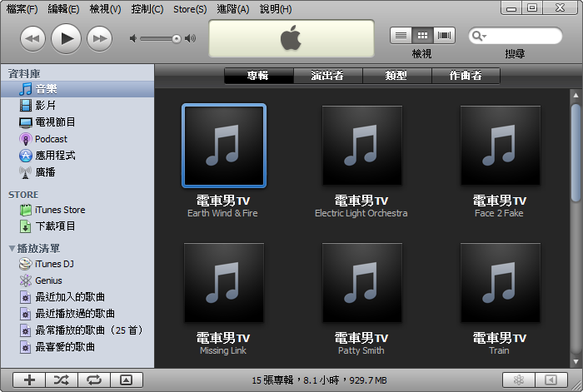
Task: Show the artwork viewer panel
Action: (x=127, y=380)
